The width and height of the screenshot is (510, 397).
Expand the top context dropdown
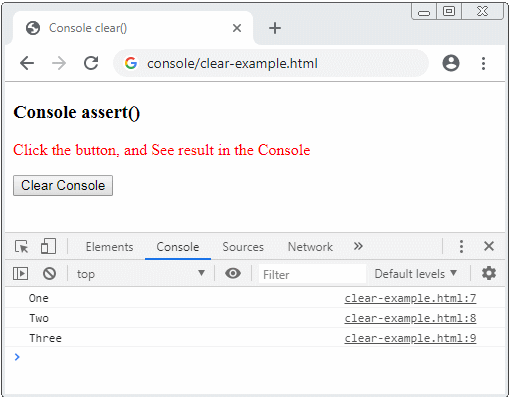[140, 274]
